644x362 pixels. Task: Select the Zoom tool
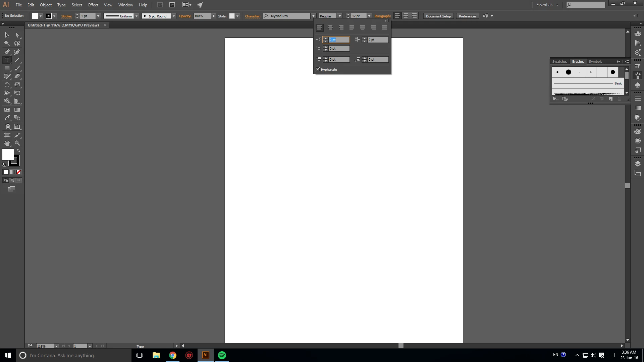coord(17,143)
